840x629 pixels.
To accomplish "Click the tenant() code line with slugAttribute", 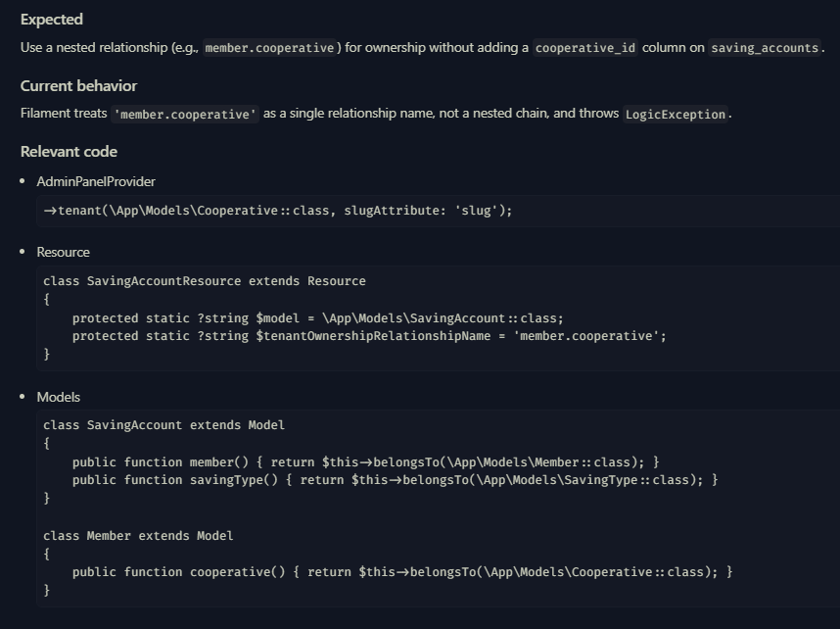I will (278, 211).
